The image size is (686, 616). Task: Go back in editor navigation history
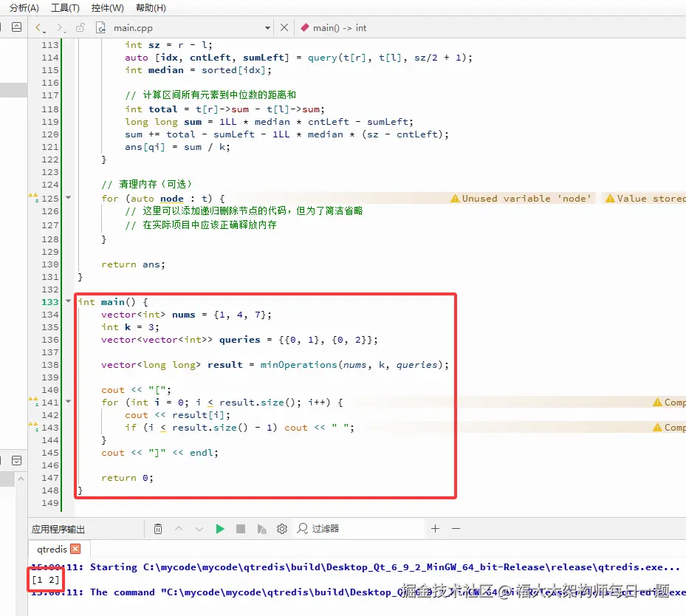(x=39, y=28)
